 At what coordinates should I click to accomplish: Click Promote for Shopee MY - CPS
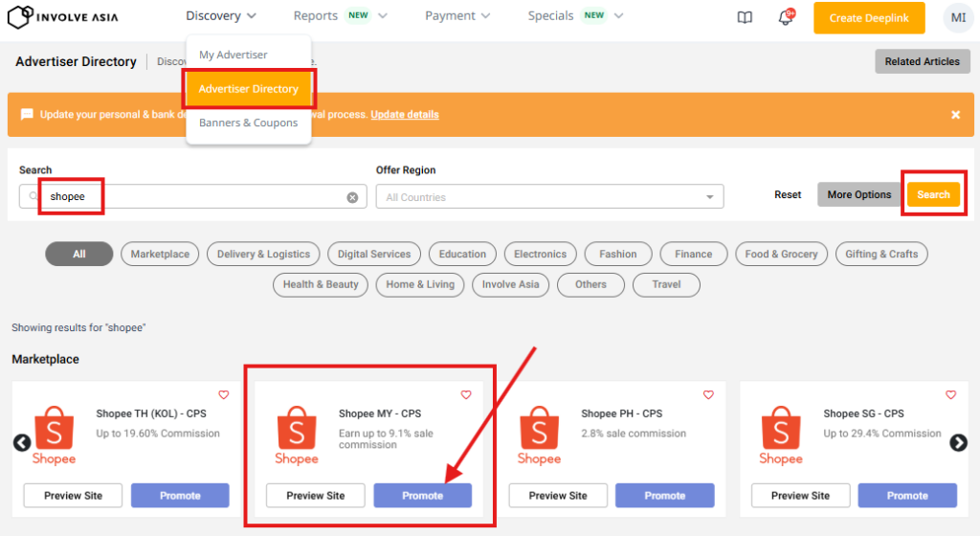[422, 496]
